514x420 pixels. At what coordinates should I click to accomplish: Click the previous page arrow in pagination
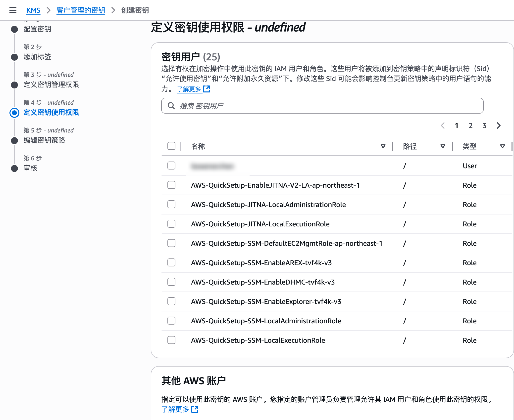443,126
